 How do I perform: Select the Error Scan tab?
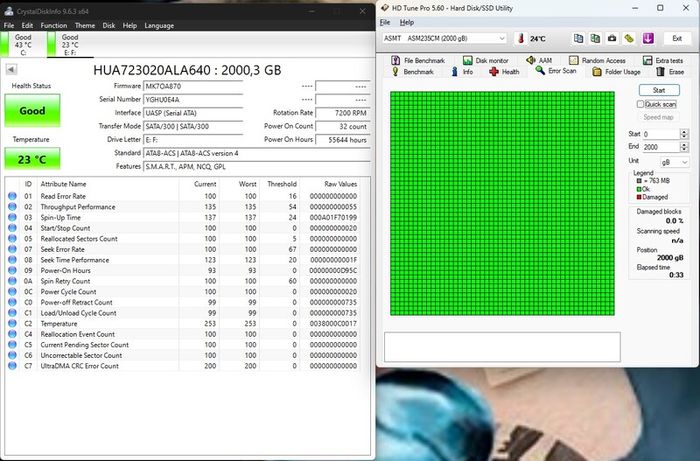556,71
